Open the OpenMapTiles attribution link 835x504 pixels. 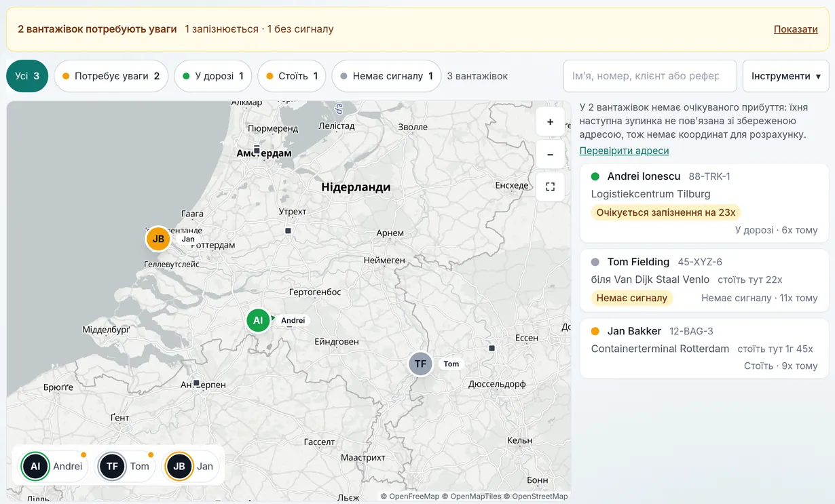coord(476,497)
